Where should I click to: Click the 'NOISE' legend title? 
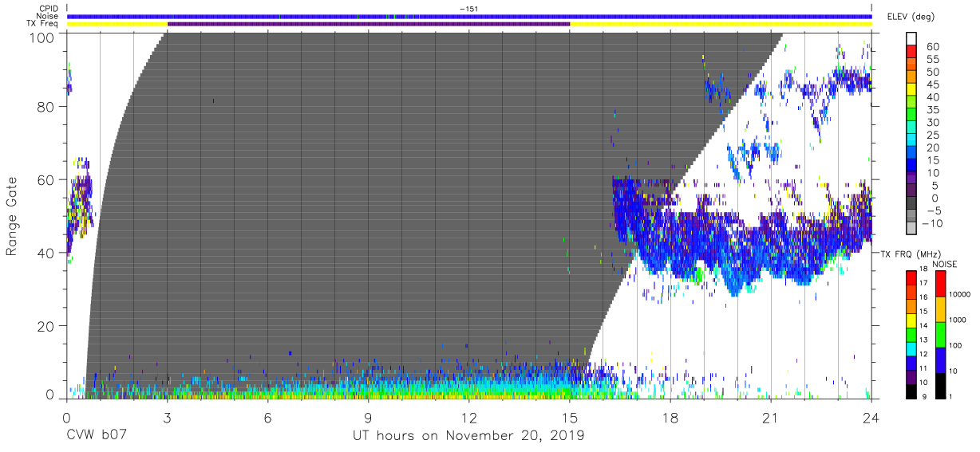click(946, 264)
